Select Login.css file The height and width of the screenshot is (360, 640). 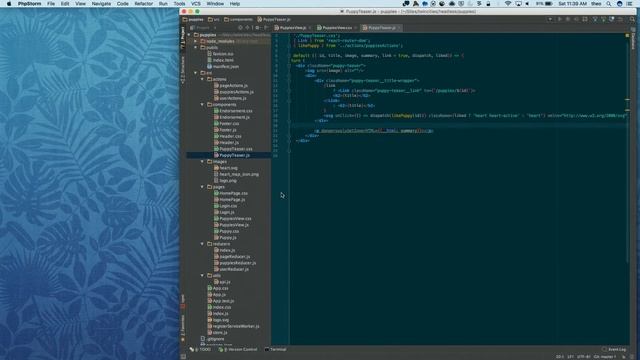tap(226, 206)
